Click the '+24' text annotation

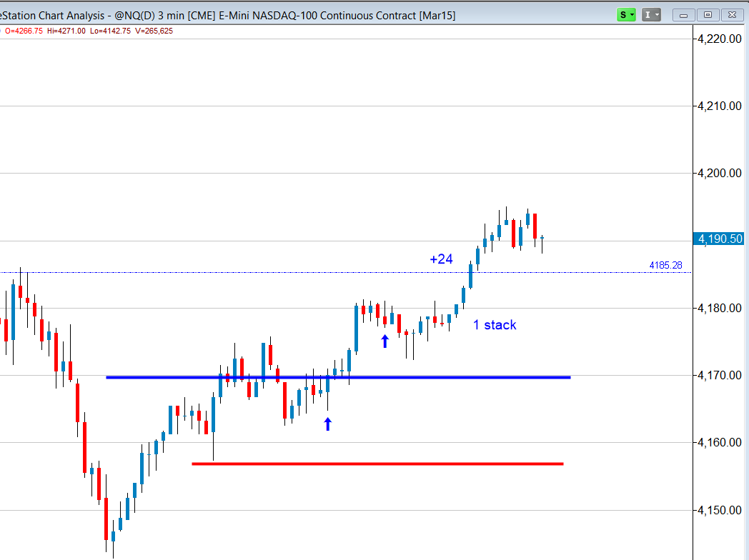click(441, 259)
